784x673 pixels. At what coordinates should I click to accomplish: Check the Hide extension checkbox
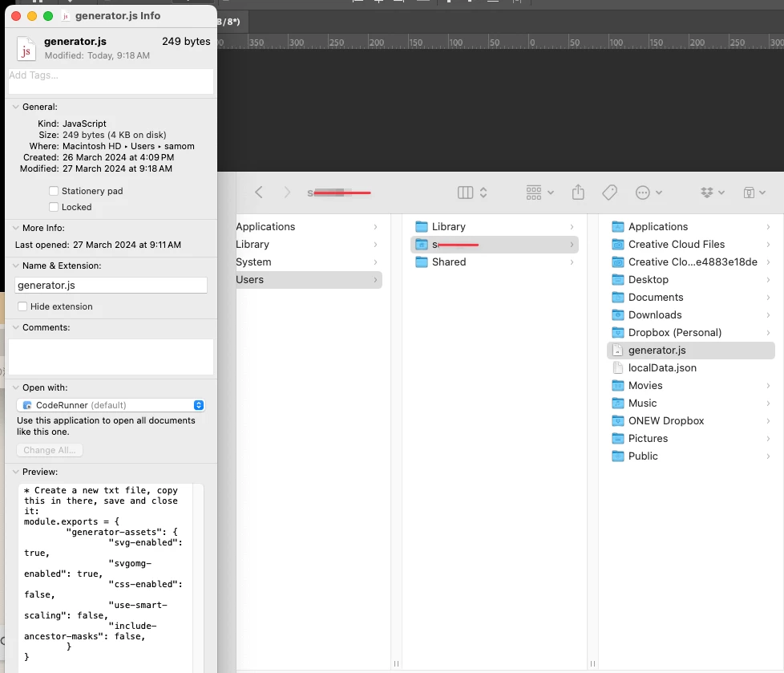click(22, 306)
